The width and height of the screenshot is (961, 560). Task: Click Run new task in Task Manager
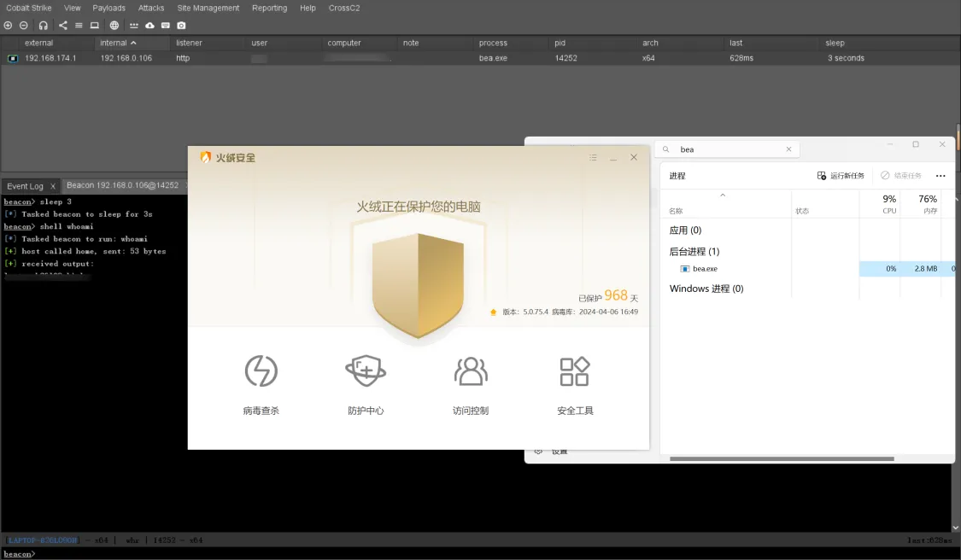(841, 176)
